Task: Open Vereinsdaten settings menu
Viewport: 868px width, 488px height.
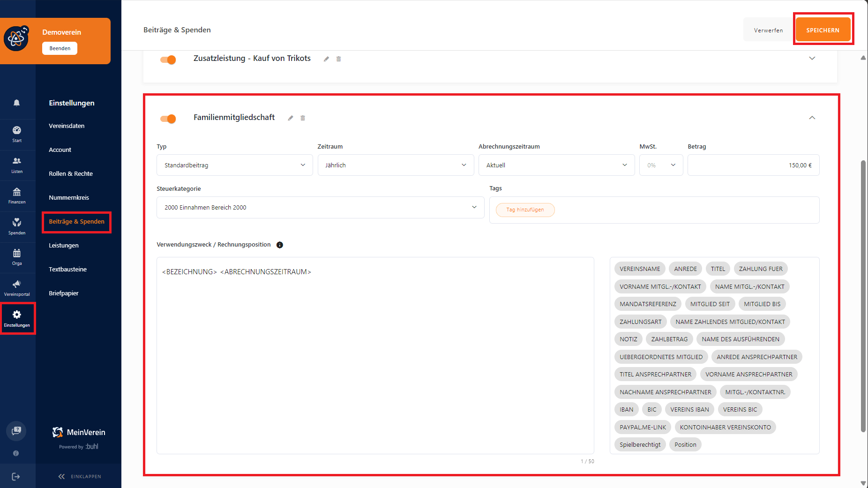Action: [x=67, y=126]
